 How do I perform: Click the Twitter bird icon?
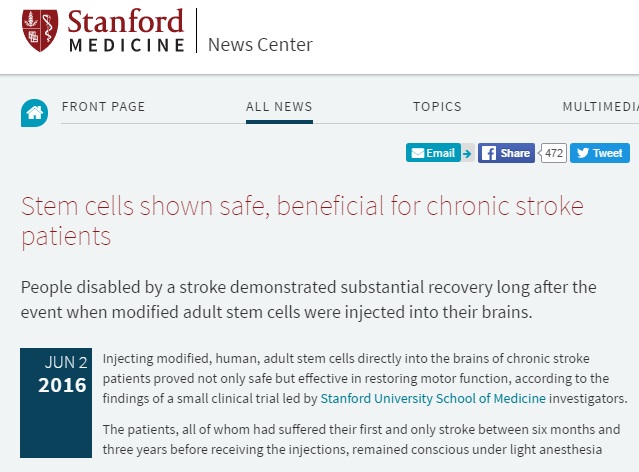[582, 153]
